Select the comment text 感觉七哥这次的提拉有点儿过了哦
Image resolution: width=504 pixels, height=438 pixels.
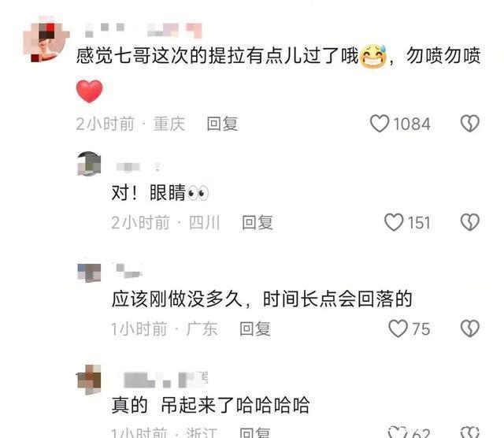(217, 56)
